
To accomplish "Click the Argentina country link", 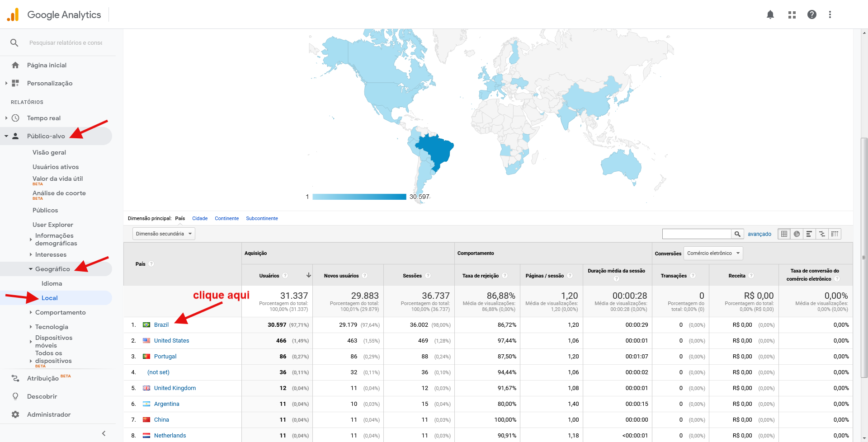I will pos(166,404).
